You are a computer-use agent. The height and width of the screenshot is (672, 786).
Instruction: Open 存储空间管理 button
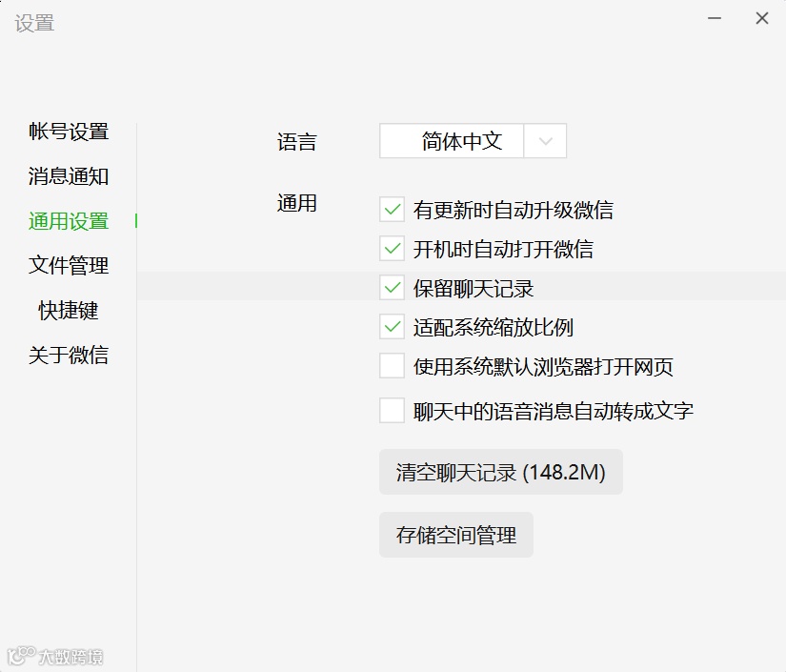click(456, 535)
